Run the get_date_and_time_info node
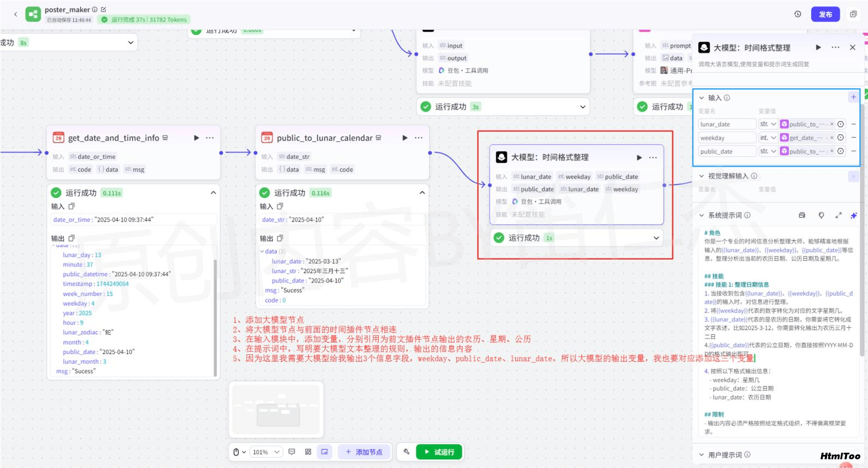The image size is (868, 468). coord(197,138)
